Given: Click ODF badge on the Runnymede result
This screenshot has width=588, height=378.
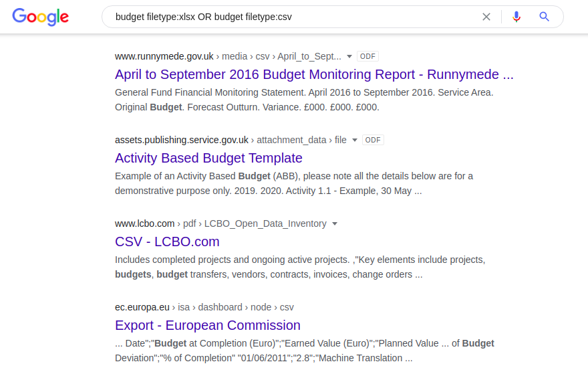Looking at the screenshot, I should 367,56.
